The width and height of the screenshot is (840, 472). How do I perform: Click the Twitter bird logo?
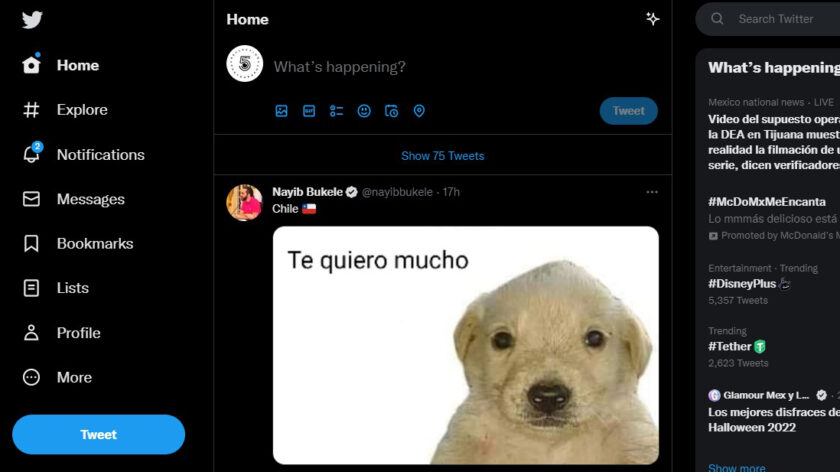coord(32,20)
